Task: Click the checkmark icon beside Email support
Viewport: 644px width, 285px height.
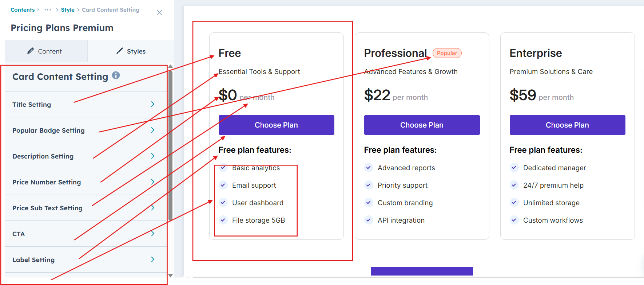Action: click(x=223, y=185)
